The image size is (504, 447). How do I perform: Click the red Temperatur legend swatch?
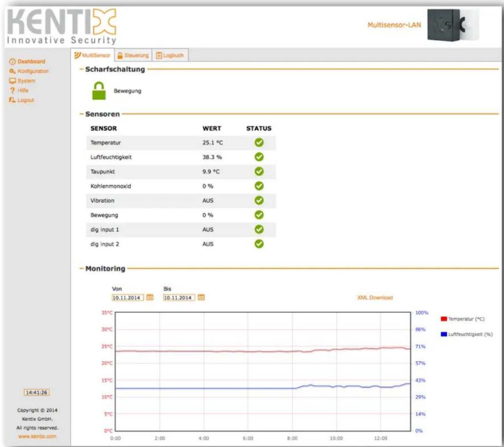click(444, 319)
